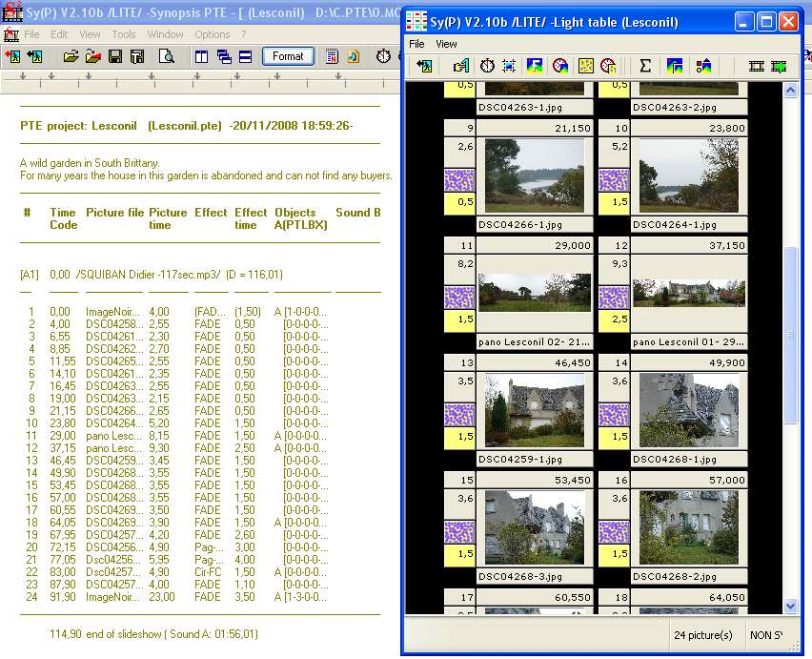Click the black-arrow exit icon in Synopsis toolbar
The height and width of the screenshot is (659, 812).
point(34,56)
